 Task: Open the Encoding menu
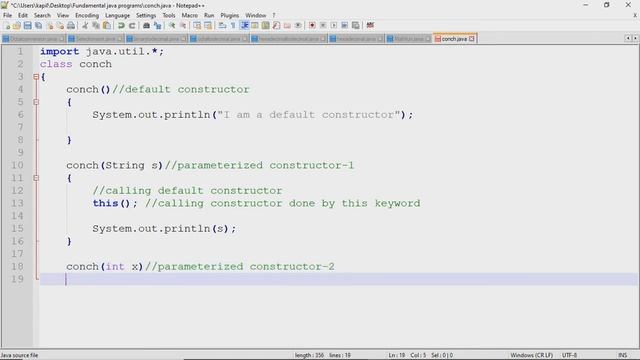pyautogui.click(x=87, y=15)
